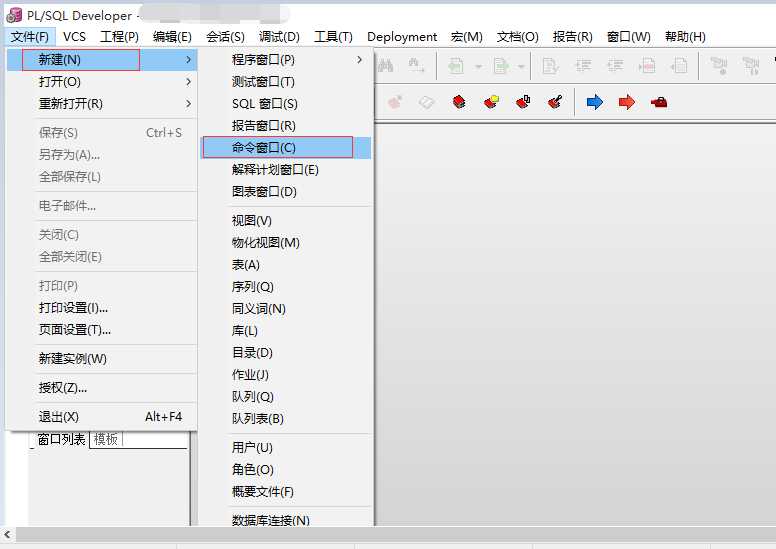Click 打印设置(I)... in File menu

click(x=102, y=307)
